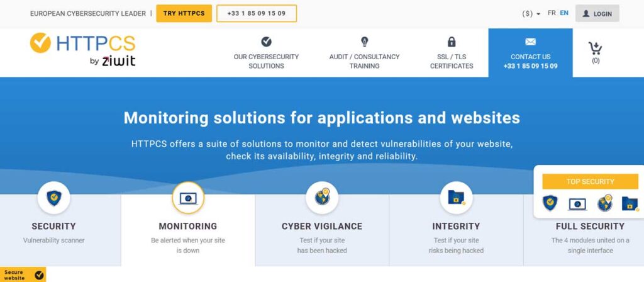Screen dimensions: 644x282
Task: Click the Ziwit logo text
Action: point(119,61)
